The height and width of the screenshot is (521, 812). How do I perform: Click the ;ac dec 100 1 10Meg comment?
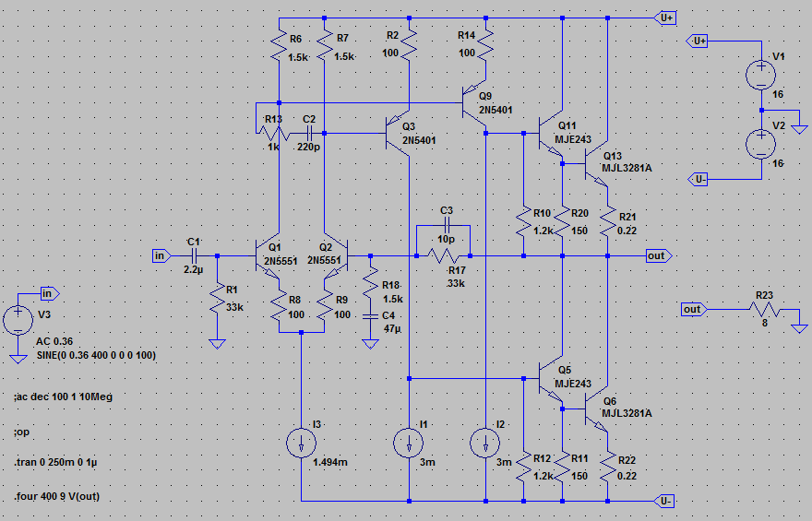pyautogui.click(x=63, y=397)
